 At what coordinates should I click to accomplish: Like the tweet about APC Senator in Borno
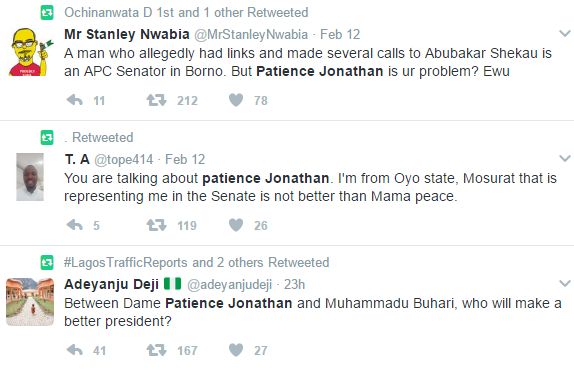click(236, 100)
